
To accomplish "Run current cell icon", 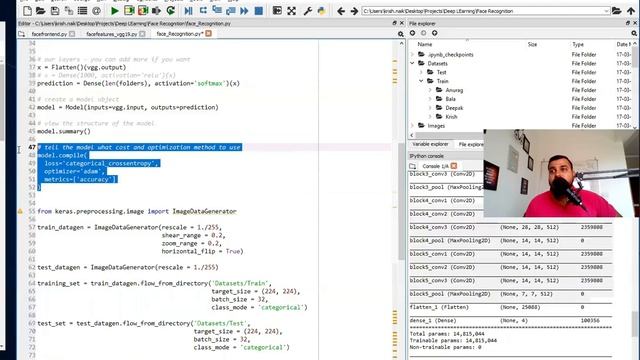I will (129, 11).
